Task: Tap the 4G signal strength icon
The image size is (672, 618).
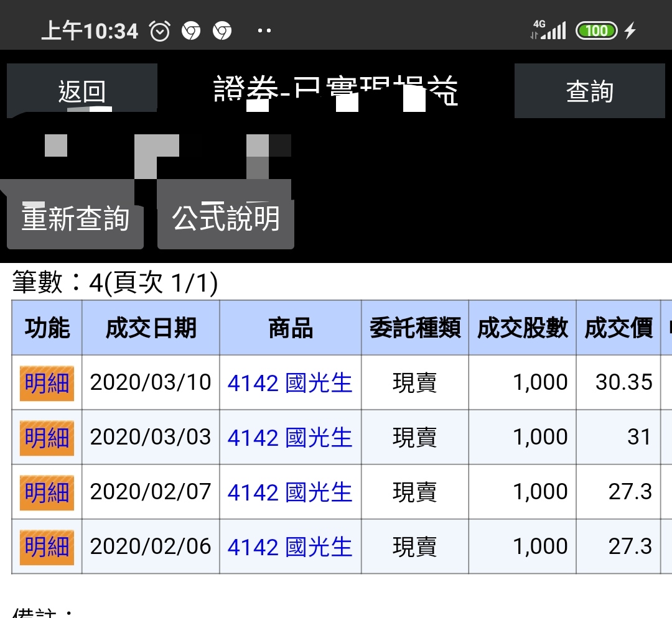Action: coord(548,30)
